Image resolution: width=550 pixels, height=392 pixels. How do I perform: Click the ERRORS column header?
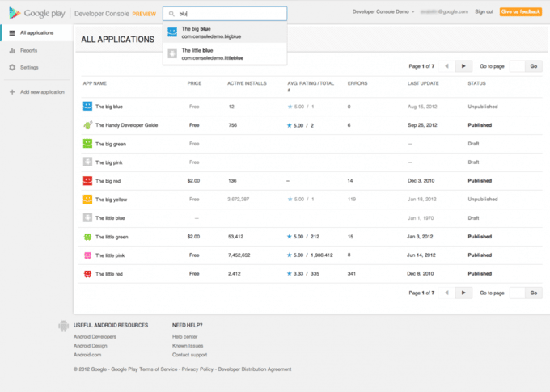(x=357, y=83)
